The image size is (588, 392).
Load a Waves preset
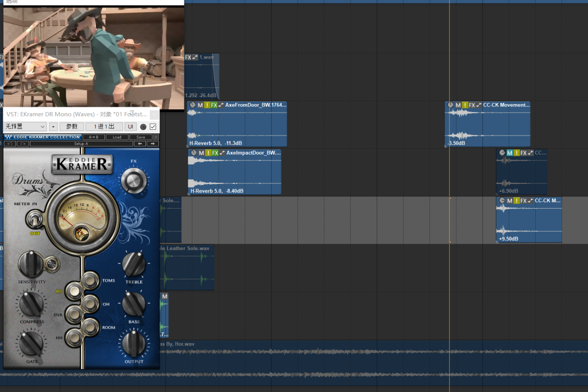point(117,137)
